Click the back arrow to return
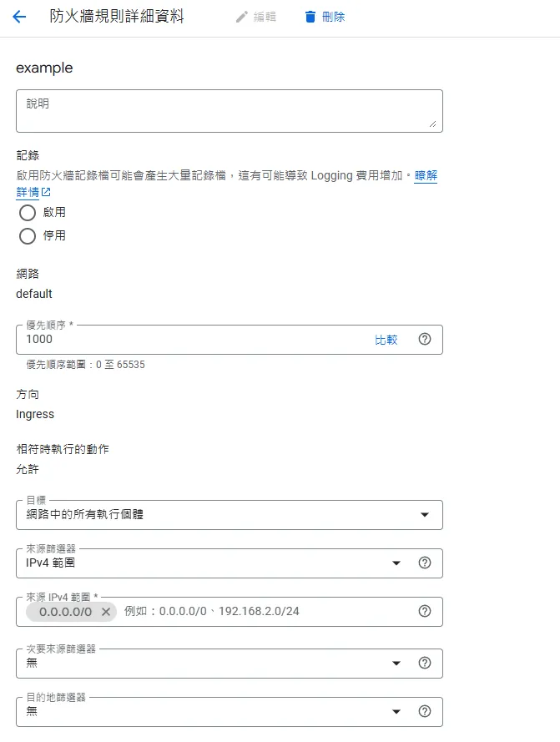The width and height of the screenshot is (560, 742). click(x=18, y=16)
